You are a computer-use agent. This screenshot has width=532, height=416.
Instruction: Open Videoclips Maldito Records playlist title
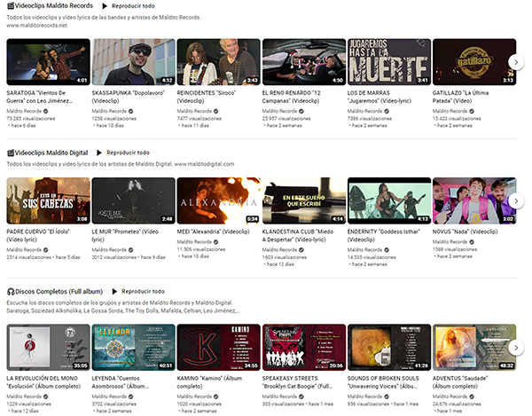(53, 6)
